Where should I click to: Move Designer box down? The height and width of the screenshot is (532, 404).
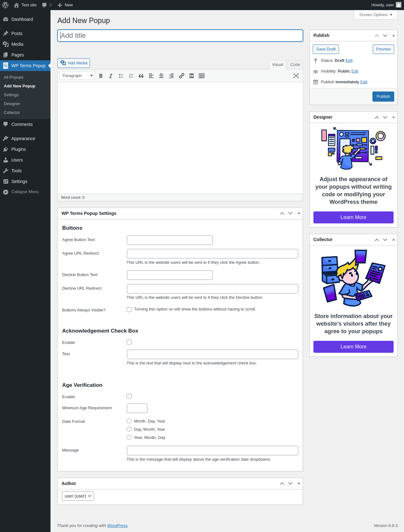(385, 117)
